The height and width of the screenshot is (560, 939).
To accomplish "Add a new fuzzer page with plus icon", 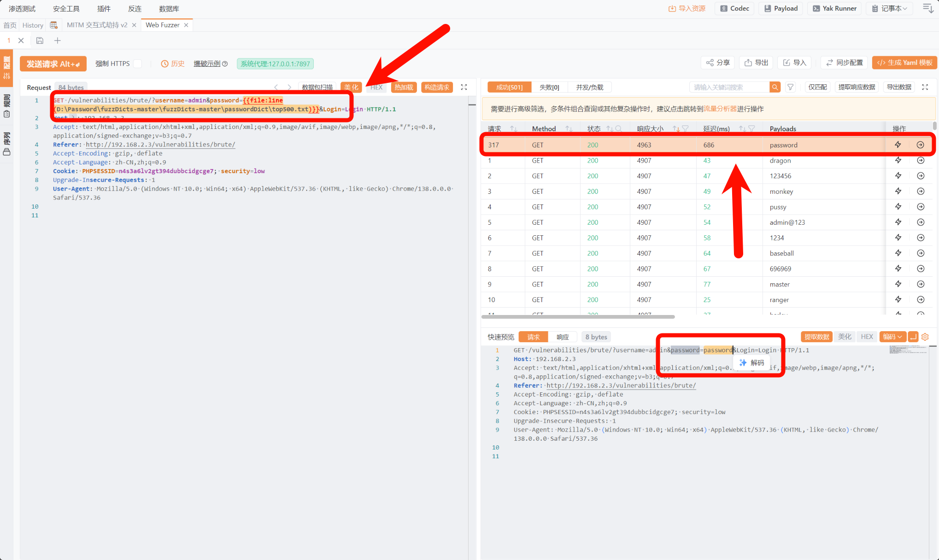I will tap(58, 41).
